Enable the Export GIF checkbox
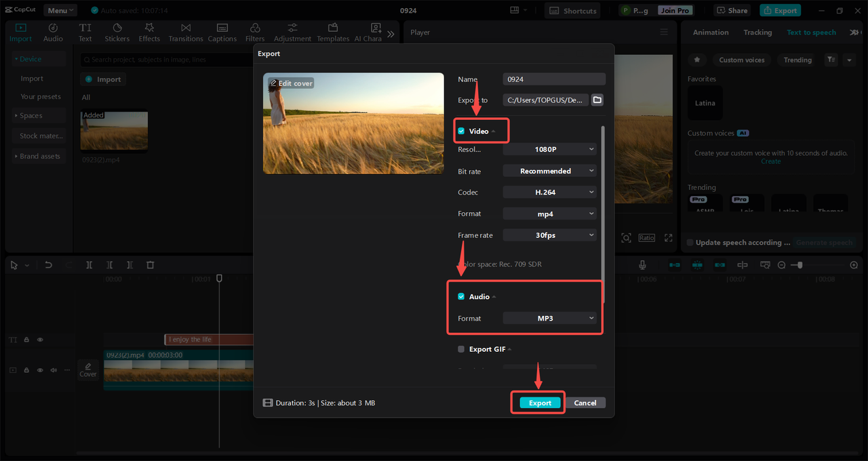 [x=461, y=349]
